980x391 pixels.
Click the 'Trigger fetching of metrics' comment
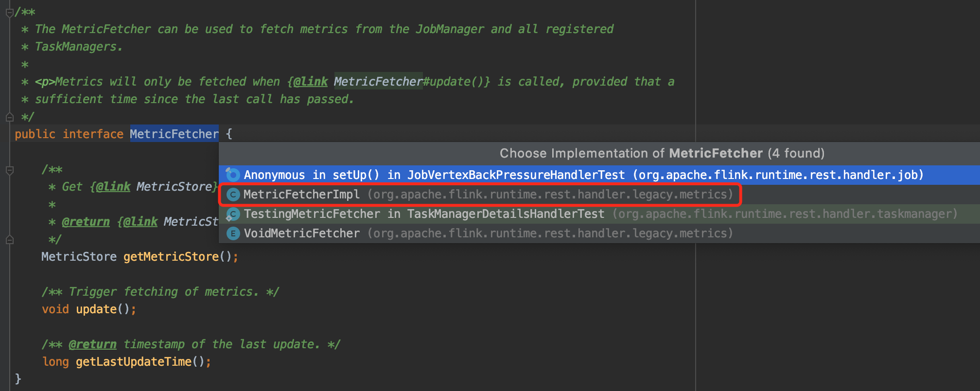160,292
